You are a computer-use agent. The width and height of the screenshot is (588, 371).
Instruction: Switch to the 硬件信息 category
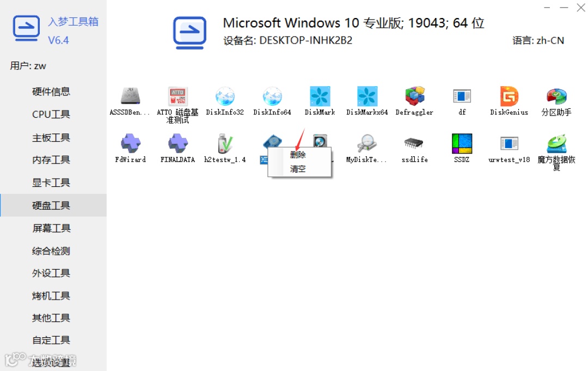coord(53,92)
